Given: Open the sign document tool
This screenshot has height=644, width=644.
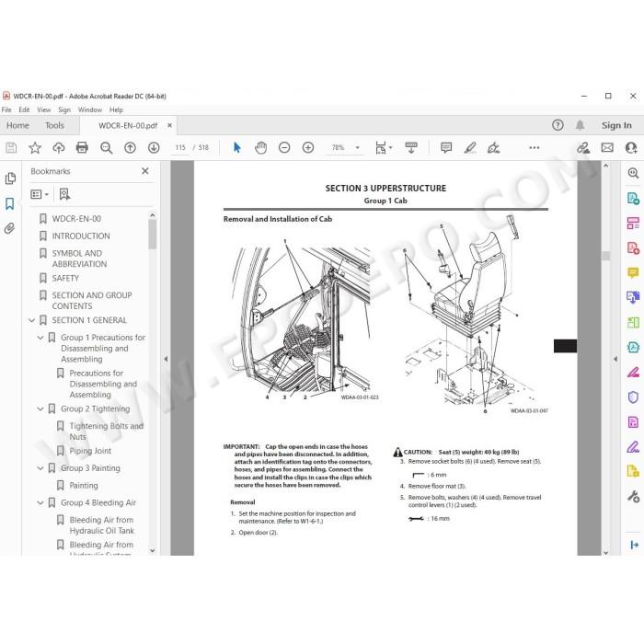Looking at the screenshot, I should click(493, 147).
